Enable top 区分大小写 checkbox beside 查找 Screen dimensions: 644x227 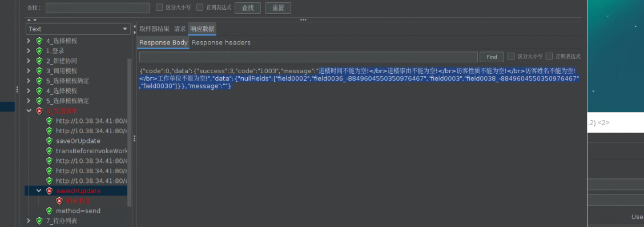[159, 7]
